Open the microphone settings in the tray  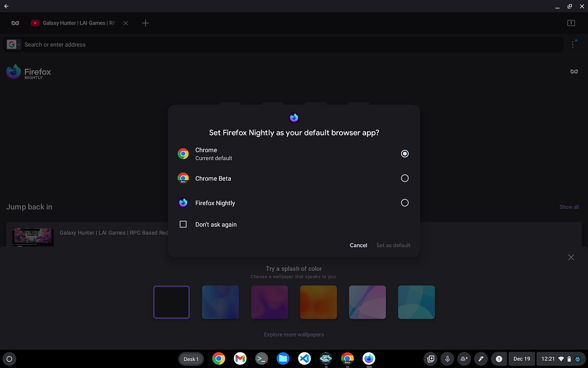tap(447, 359)
